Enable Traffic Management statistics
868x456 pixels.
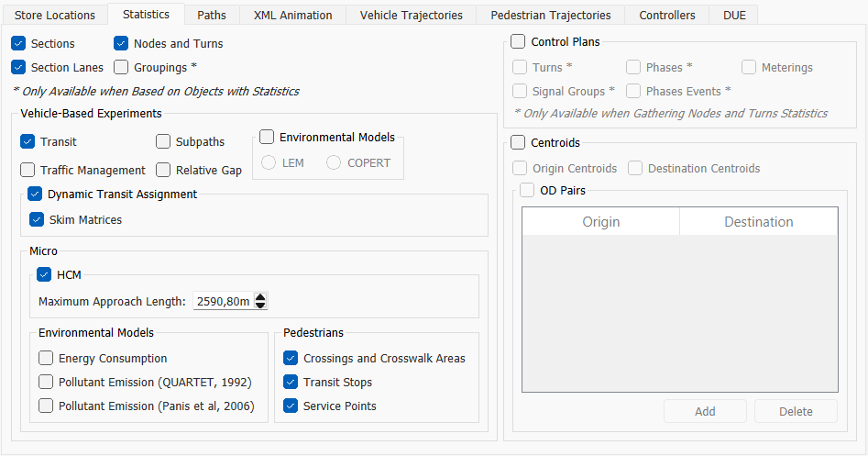pos(27,170)
